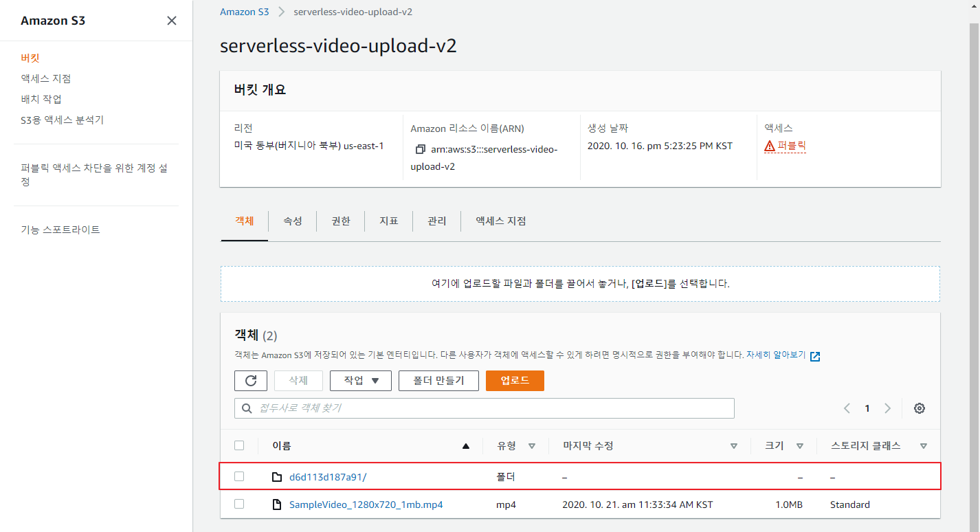Open external link icon after 자세히 알아보기

815,356
